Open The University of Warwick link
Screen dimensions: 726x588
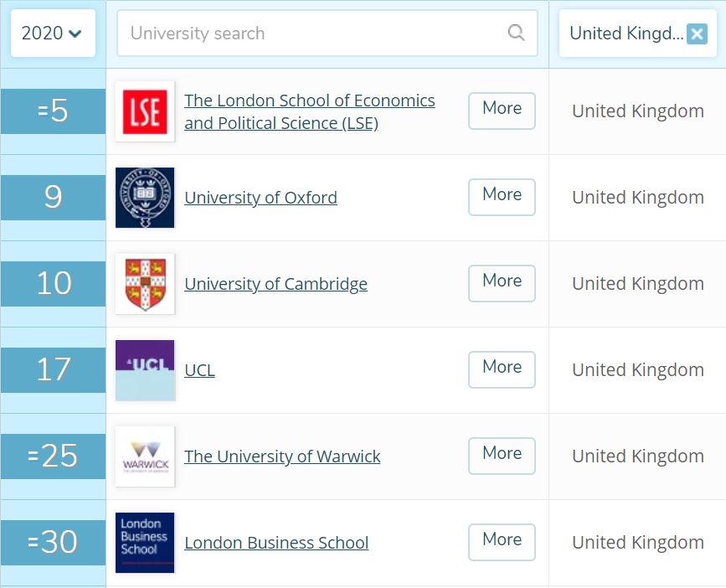pyautogui.click(x=282, y=456)
